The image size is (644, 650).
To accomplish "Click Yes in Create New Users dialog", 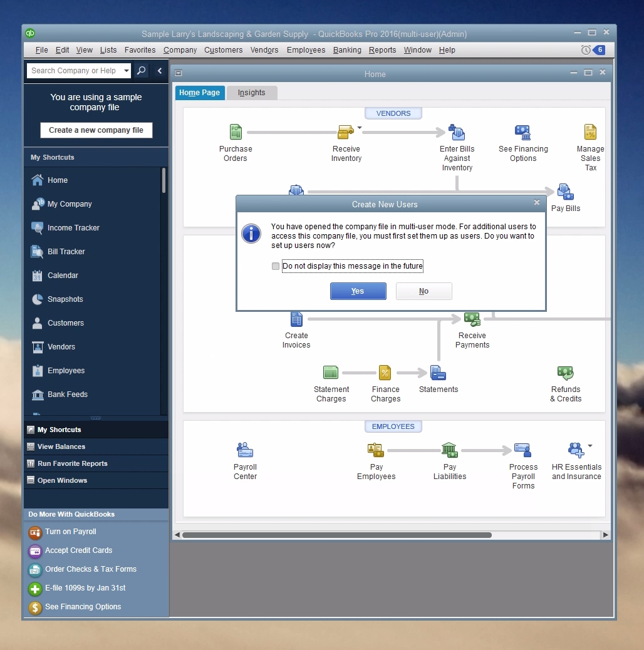I will (358, 291).
